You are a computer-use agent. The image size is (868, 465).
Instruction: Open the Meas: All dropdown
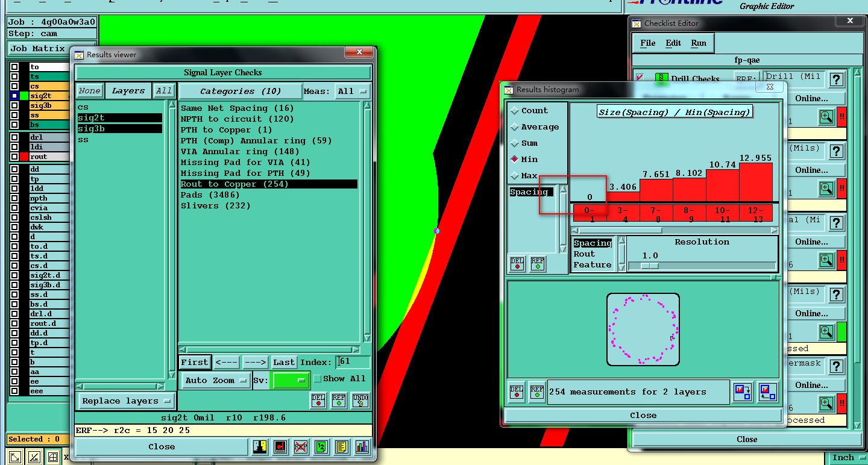[353, 92]
